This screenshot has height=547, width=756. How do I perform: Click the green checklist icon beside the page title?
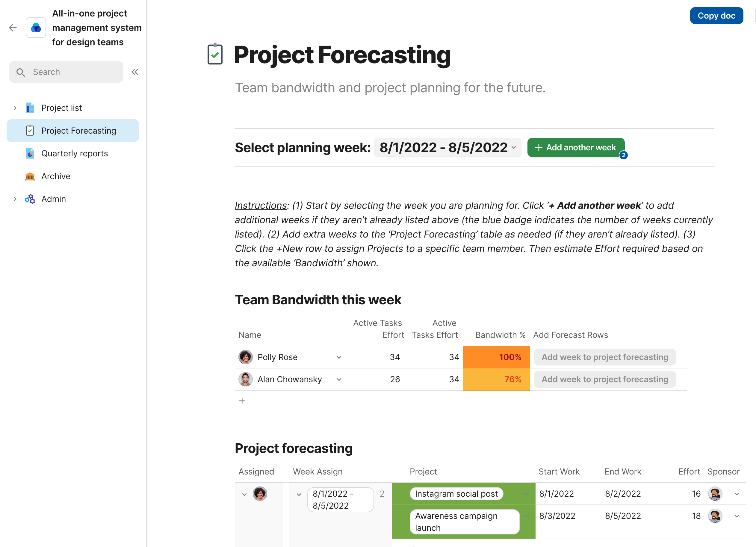[x=215, y=54]
